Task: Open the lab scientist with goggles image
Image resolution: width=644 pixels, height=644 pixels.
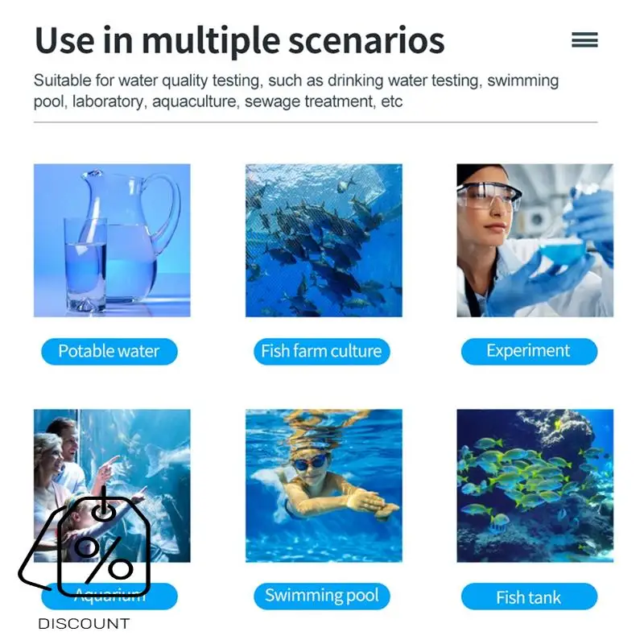Action: (535, 240)
